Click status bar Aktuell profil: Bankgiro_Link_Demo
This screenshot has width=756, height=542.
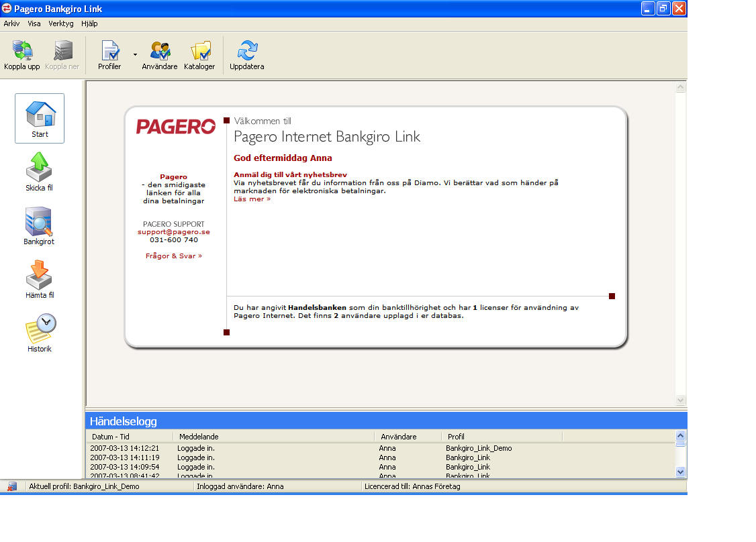click(84, 486)
